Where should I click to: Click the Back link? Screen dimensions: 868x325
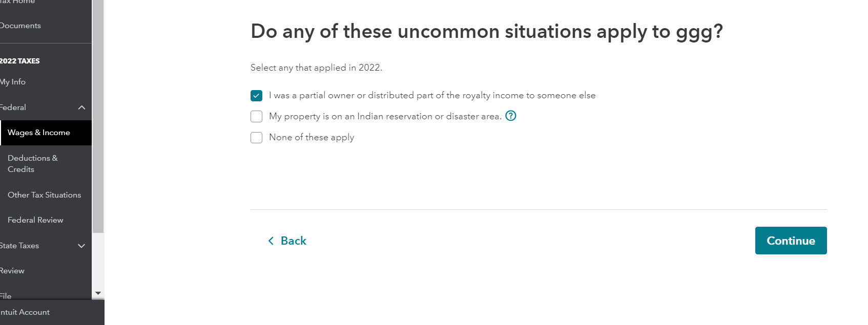point(293,241)
